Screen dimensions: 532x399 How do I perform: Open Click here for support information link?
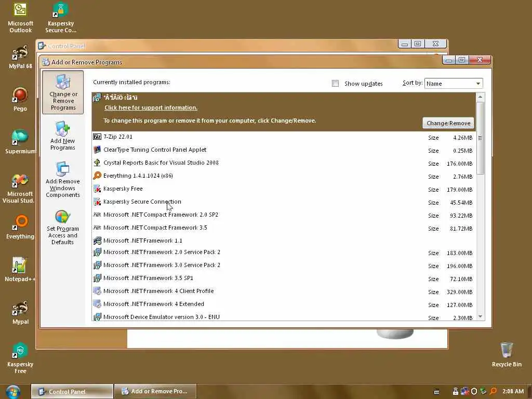click(x=151, y=108)
